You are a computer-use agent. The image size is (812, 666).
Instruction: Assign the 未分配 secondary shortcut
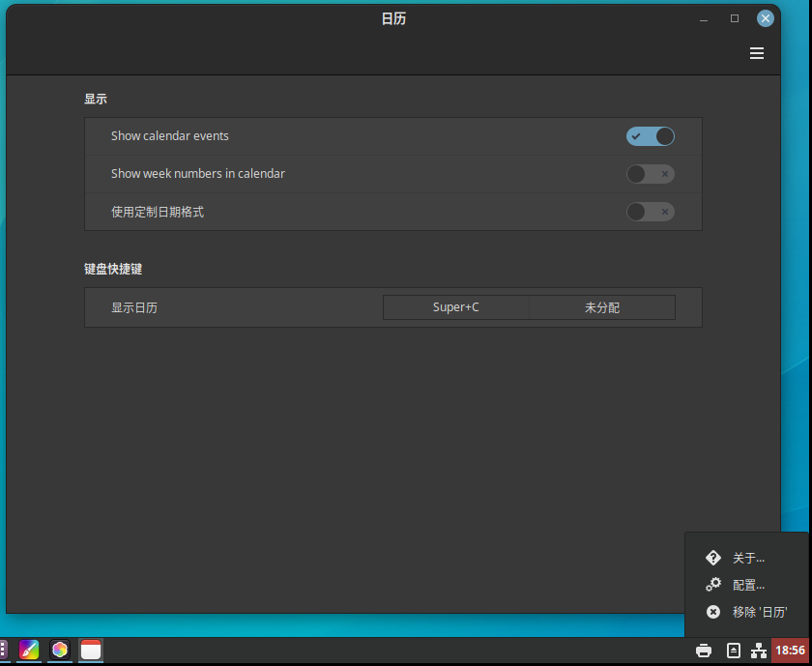click(602, 307)
